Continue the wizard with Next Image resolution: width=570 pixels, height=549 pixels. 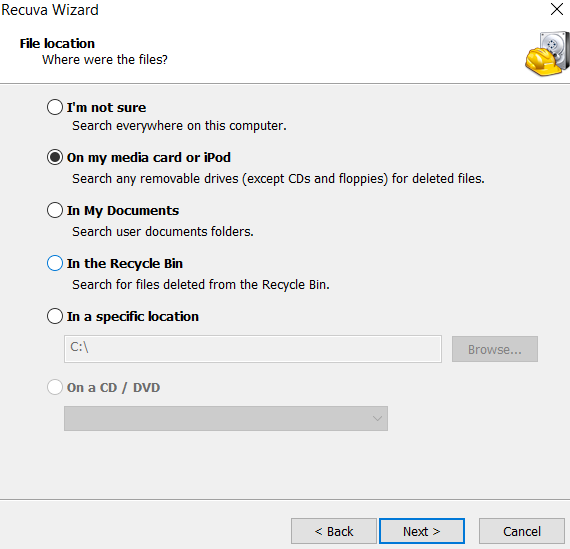(x=422, y=531)
